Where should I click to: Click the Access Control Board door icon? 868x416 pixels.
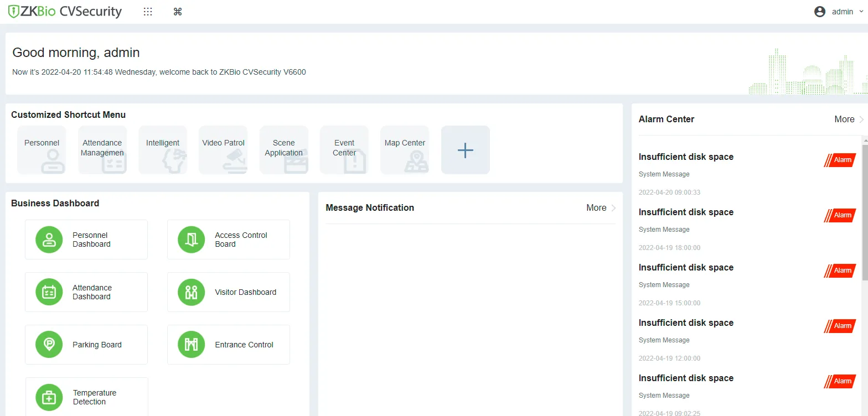(192, 240)
